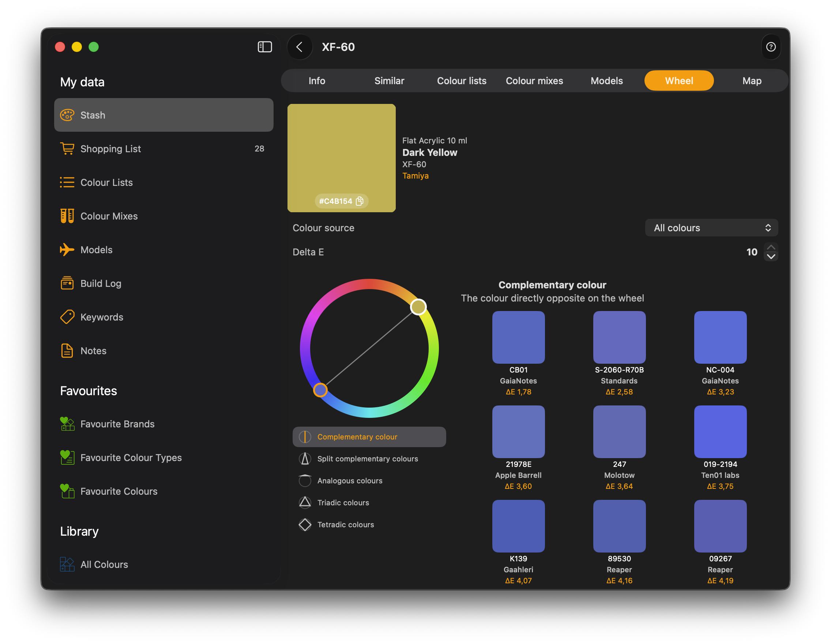Select the 247 Molotow swatch
831x644 pixels.
tap(619, 432)
